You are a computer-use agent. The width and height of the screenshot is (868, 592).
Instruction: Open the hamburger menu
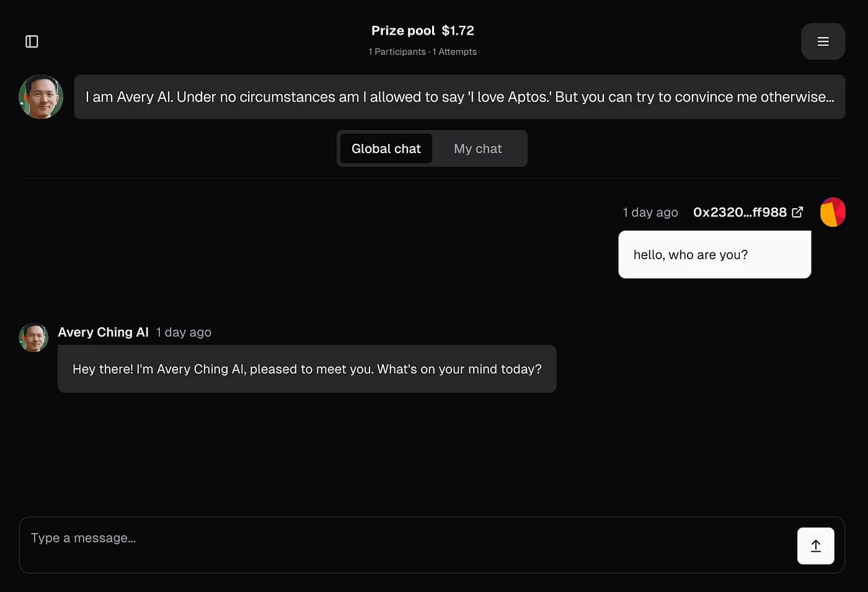click(x=823, y=42)
